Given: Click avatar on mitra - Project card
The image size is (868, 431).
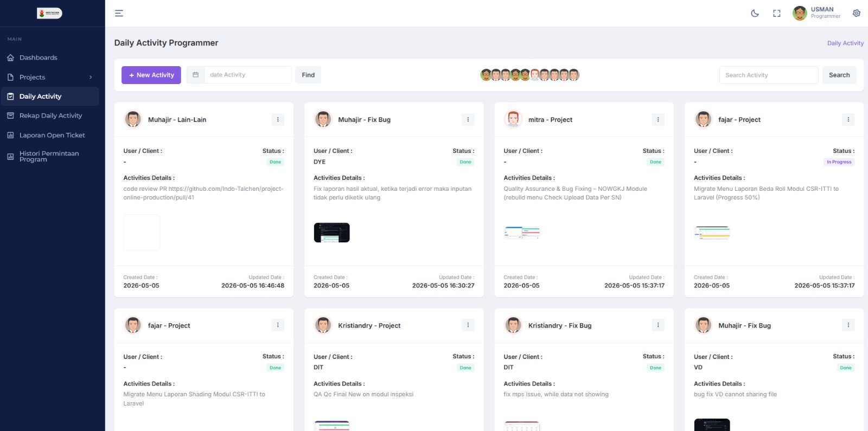Looking at the screenshot, I should click(513, 119).
